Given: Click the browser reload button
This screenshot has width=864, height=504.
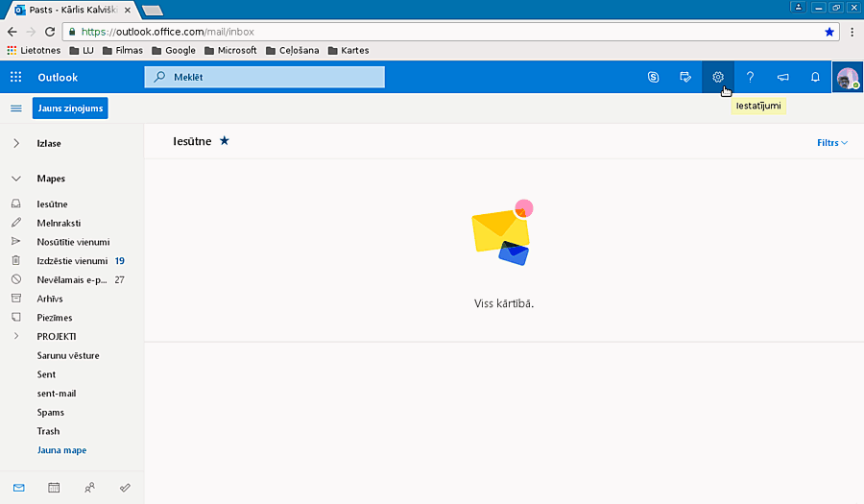Looking at the screenshot, I should point(50,32).
